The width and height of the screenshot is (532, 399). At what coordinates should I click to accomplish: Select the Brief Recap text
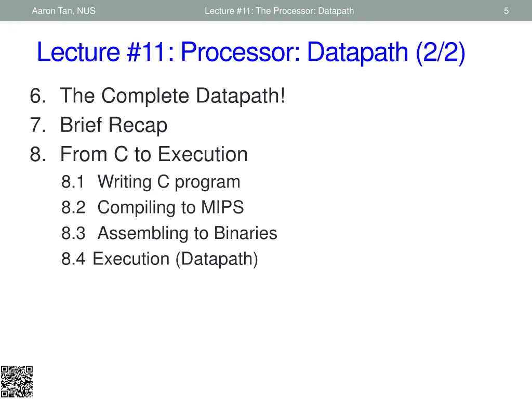coord(114,125)
